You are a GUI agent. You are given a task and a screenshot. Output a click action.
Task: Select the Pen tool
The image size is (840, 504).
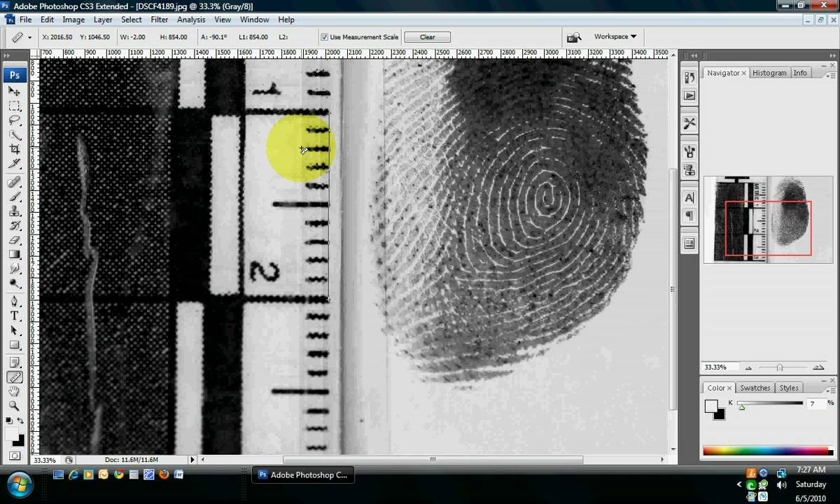[x=14, y=302]
